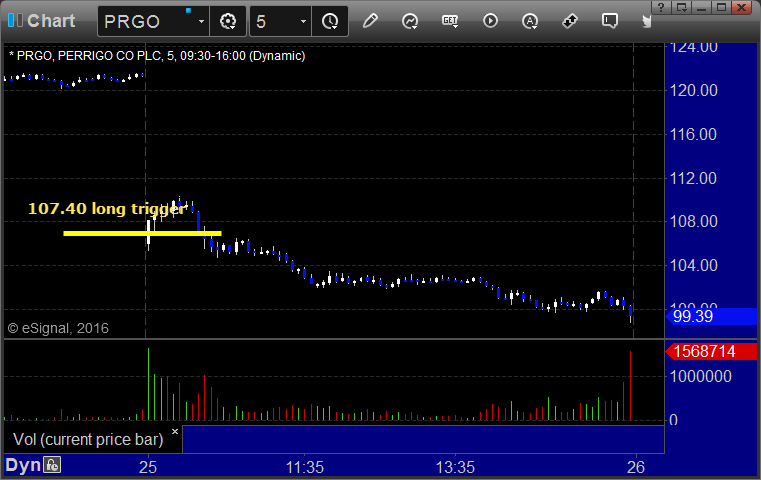This screenshot has width=761, height=480.
Task: Click the Chart window link bars icon
Action: click(x=15, y=20)
